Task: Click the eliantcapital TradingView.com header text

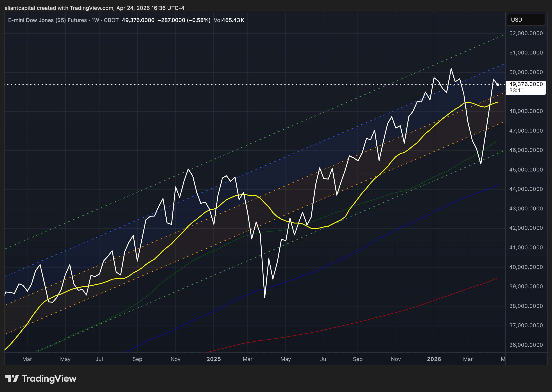Action: (x=94, y=8)
